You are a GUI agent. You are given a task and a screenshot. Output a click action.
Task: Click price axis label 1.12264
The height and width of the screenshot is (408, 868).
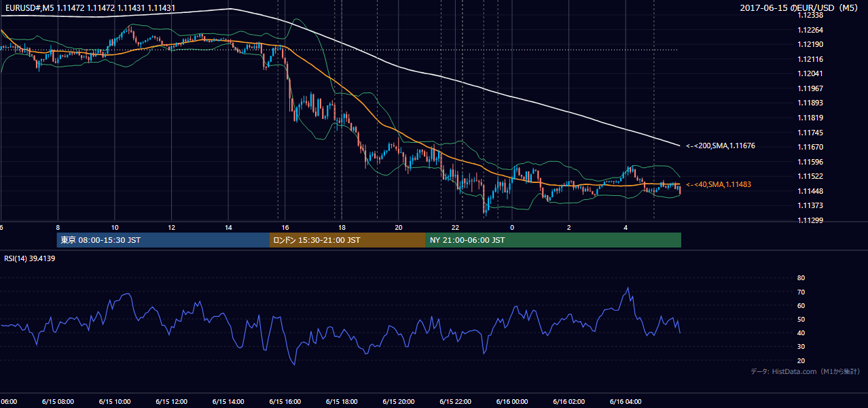pyautogui.click(x=810, y=30)
